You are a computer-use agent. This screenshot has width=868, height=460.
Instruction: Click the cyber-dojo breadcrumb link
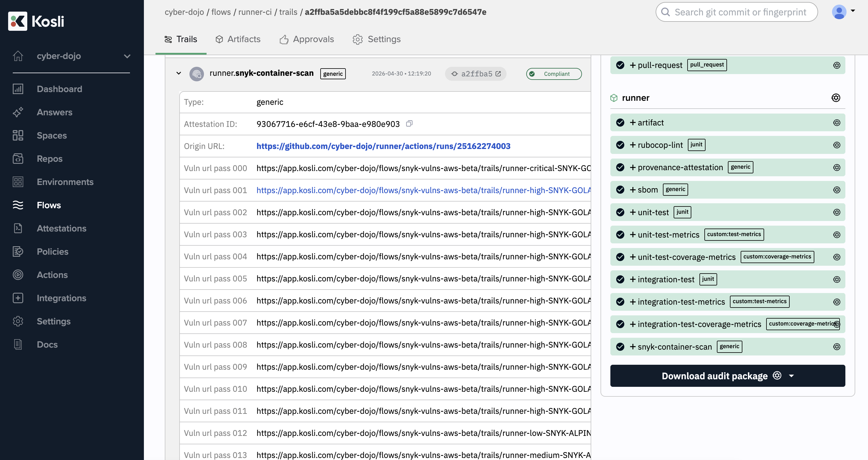pos(184,12)
